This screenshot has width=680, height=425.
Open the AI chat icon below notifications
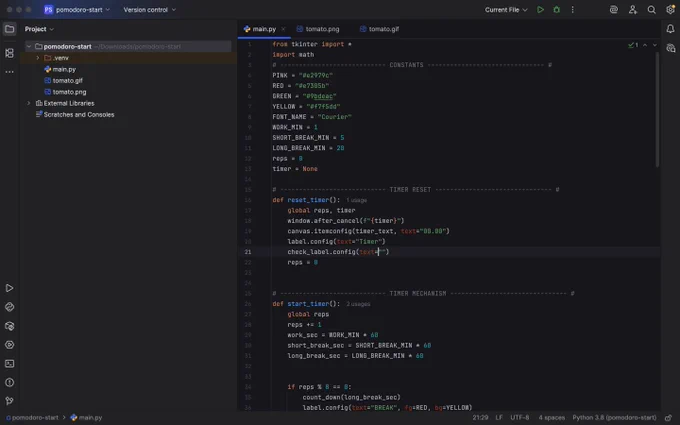point(670,48)
